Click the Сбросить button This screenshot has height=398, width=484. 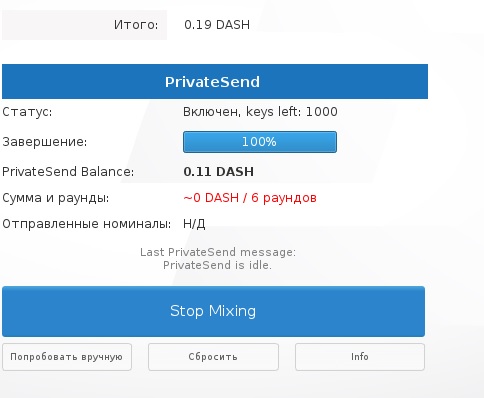[213, 357]
